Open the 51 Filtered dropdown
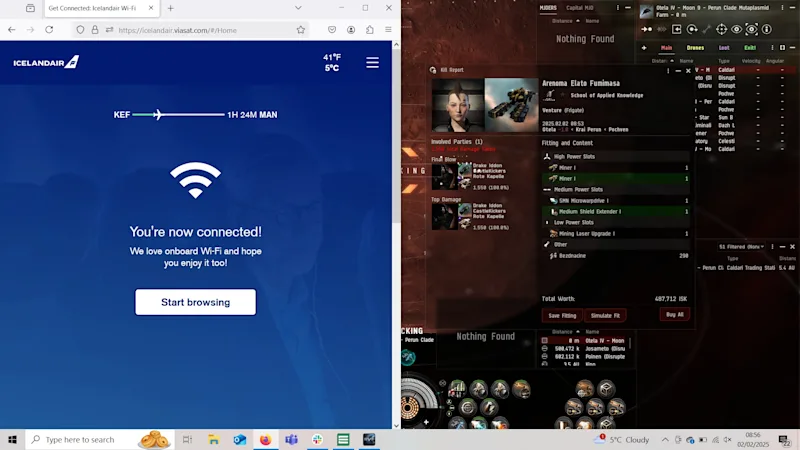 click(x=741, y=246)
